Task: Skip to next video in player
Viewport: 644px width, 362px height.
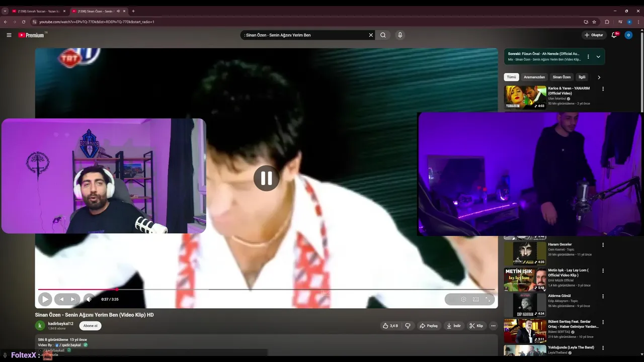Action: (73, 299)
